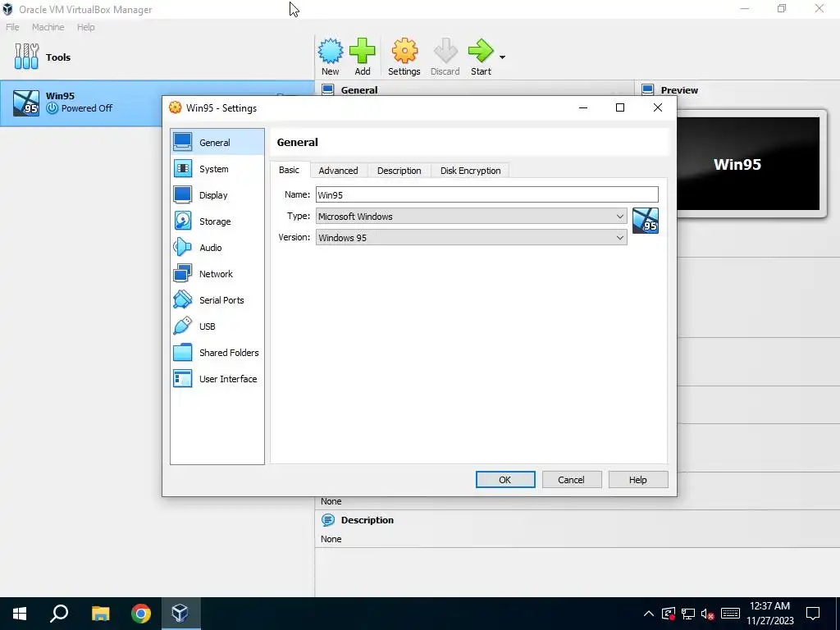
Task: Open the Machine menu
Action: pos(48,27)
